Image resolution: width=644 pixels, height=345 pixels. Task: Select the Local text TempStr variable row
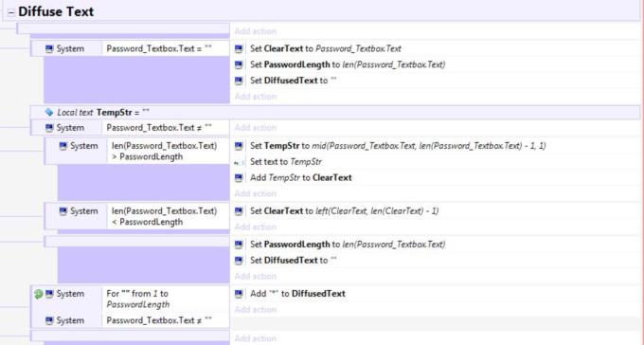(x=334, y=112)
